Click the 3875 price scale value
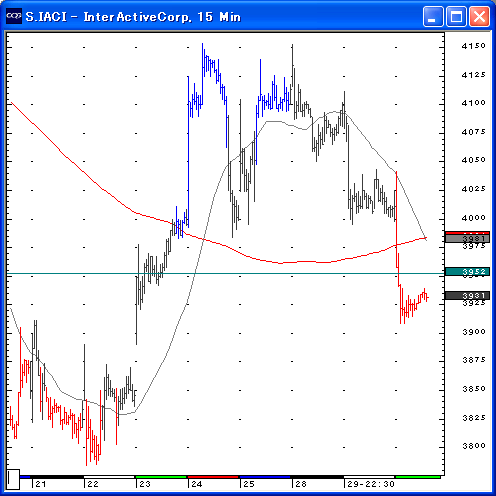Viewport: 496px width, 496px height. [473, 360]
